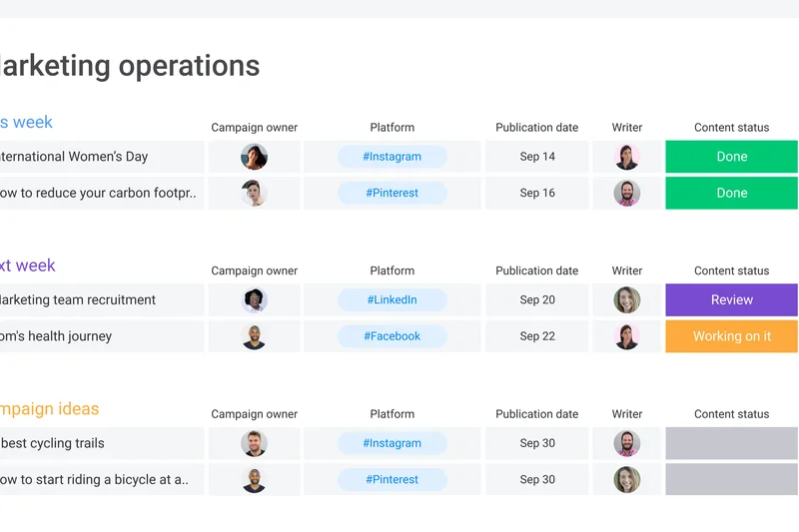Click campaign owner avatar for health journey row
Image resolution: width=799 pixels, height=532 pixels.
[255, 336]
